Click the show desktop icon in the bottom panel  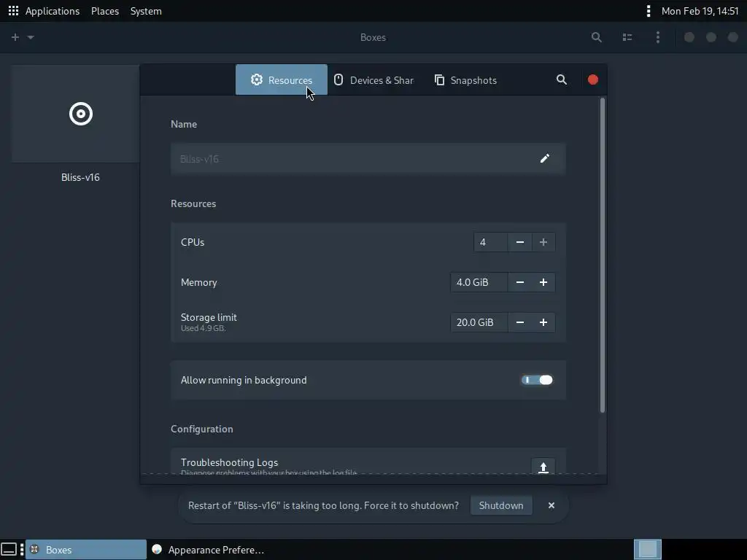[9, 550]
